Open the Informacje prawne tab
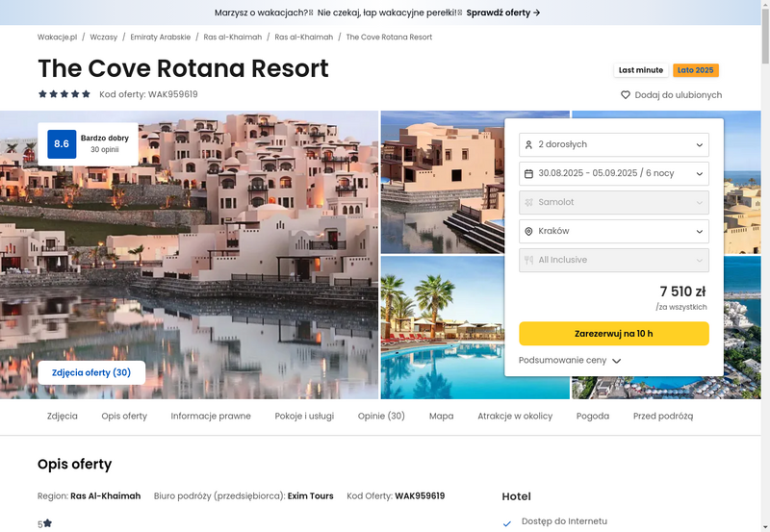770x532 pixels. coord(211,417)
